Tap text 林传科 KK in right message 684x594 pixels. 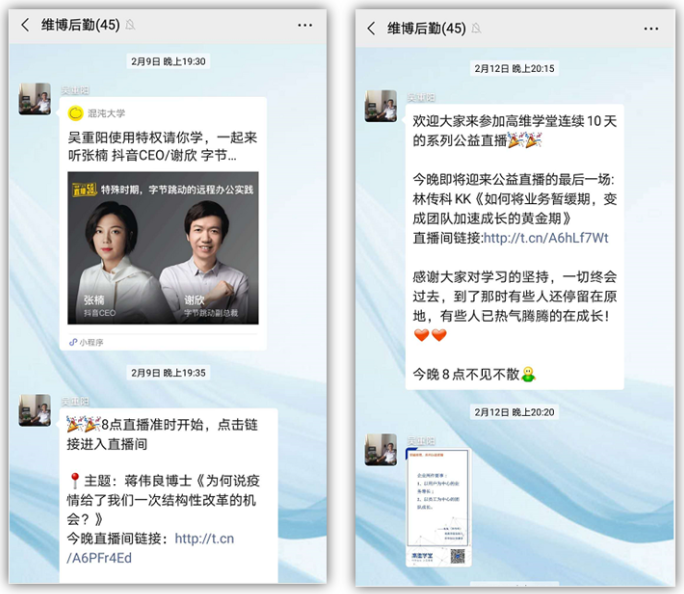441,199
